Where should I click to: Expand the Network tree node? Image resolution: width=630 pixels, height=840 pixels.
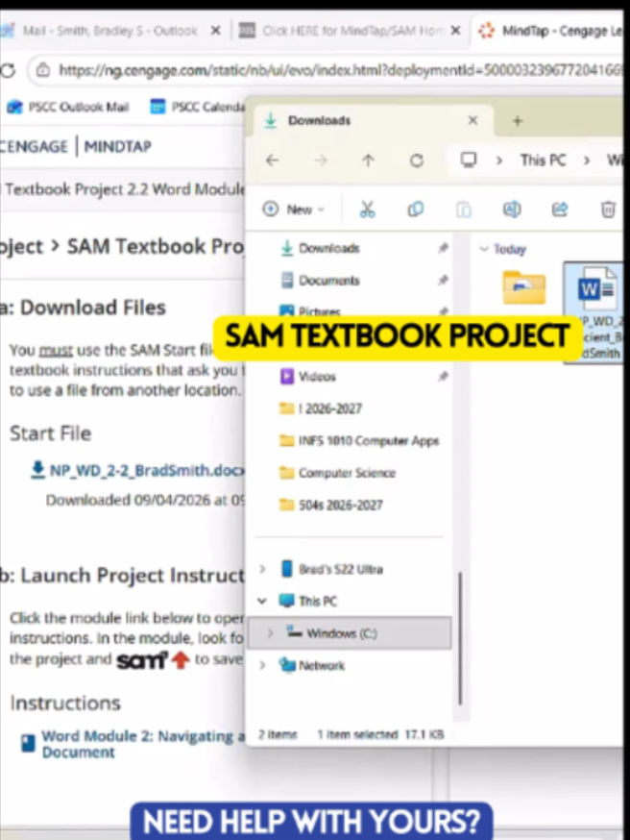262,665
